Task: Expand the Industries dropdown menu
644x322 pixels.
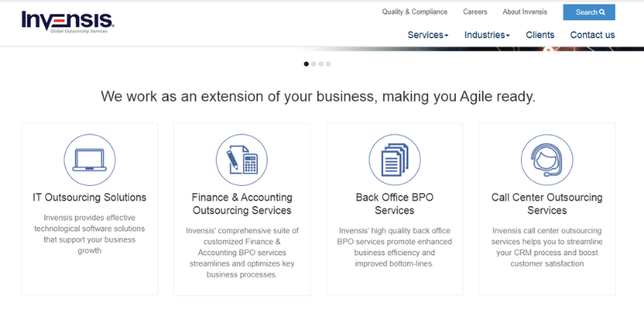Action: click(487, 35)
